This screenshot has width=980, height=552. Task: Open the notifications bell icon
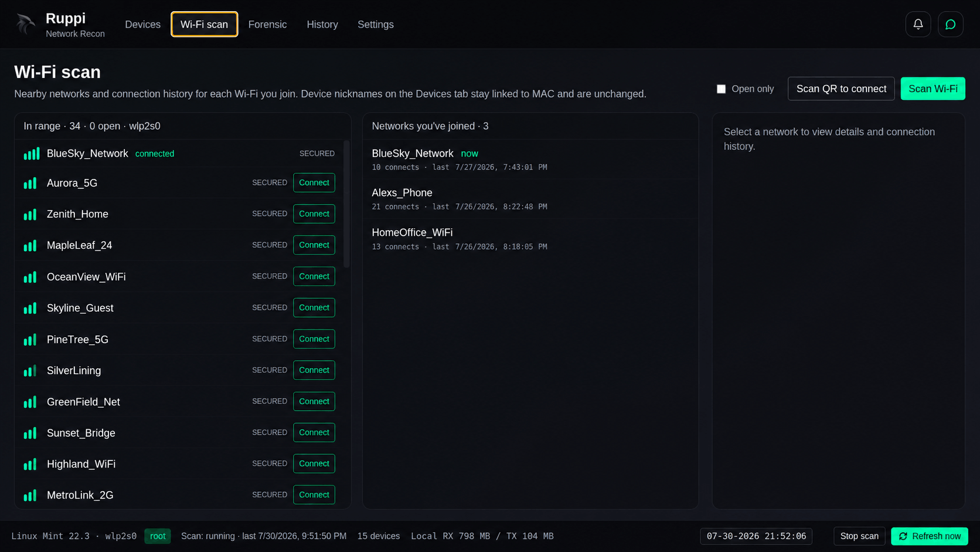pos(918,24)
